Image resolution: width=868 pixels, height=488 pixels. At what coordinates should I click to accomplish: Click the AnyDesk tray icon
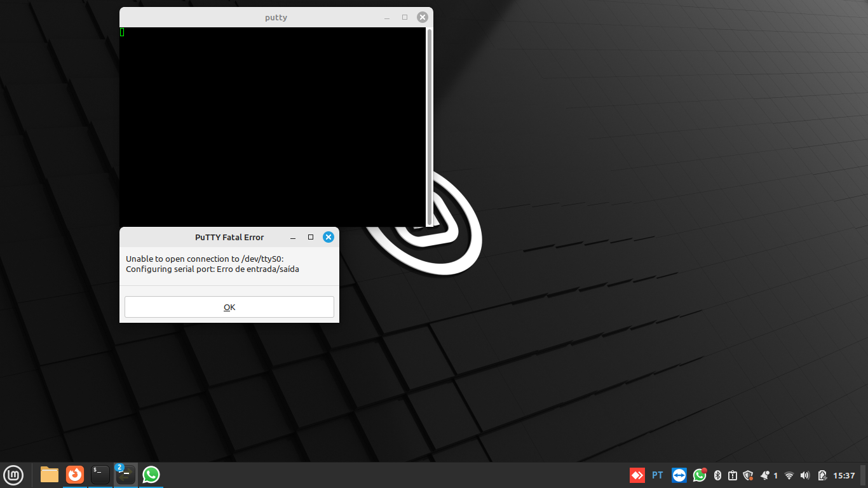coord(637,475)
